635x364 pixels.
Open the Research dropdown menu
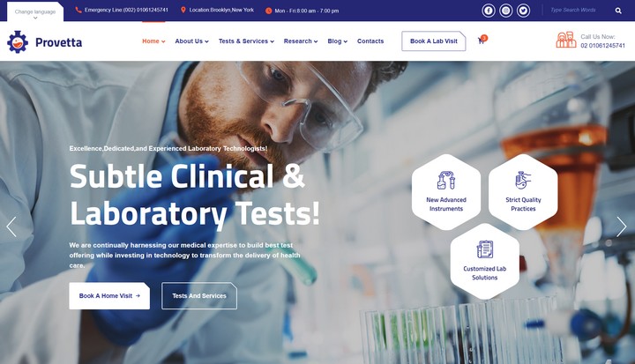[301, 41]
